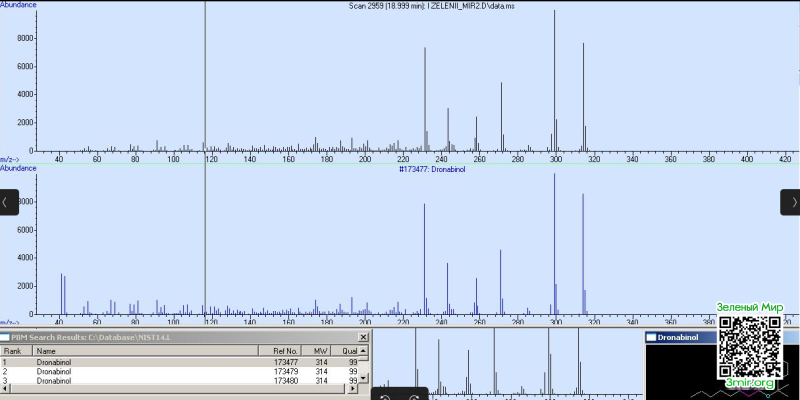Select rank 1 Dronabinol with ref 173477
The image size is (800, 400).
click(x=179, y=362)
